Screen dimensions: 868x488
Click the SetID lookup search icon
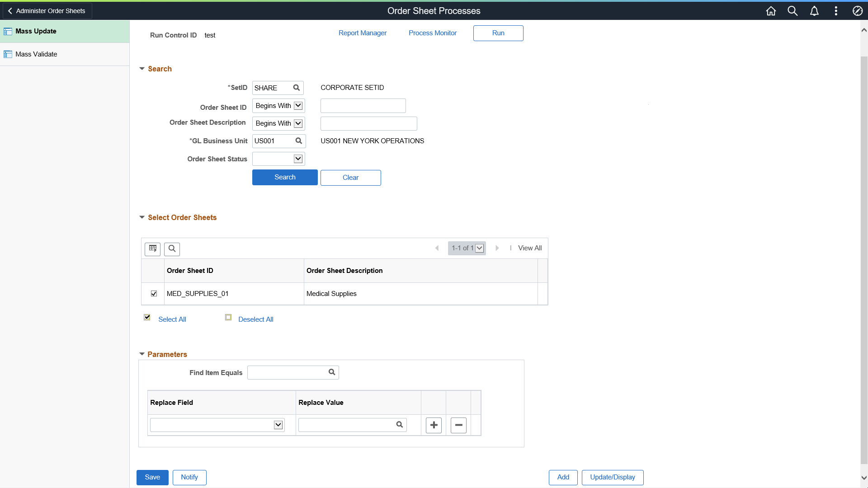296,88
